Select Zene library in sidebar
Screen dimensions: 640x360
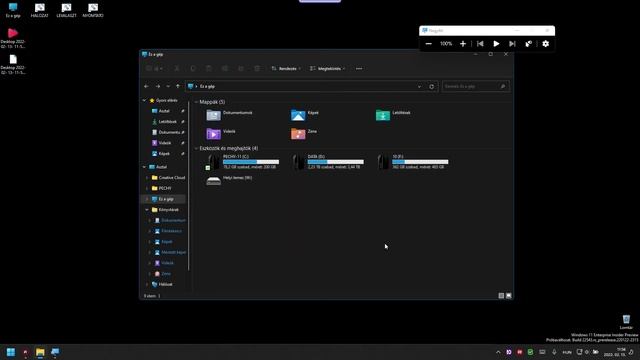click(166, 273)
